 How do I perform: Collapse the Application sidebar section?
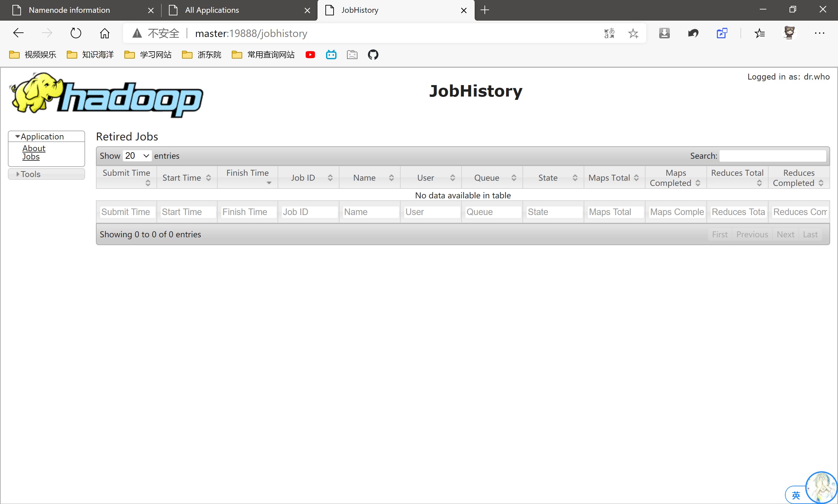pyautogui.click(x=42, y=136)
